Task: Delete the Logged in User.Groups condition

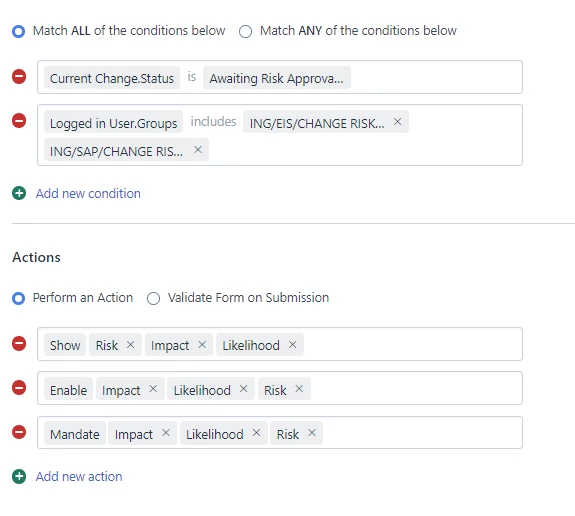Action: 19,121
